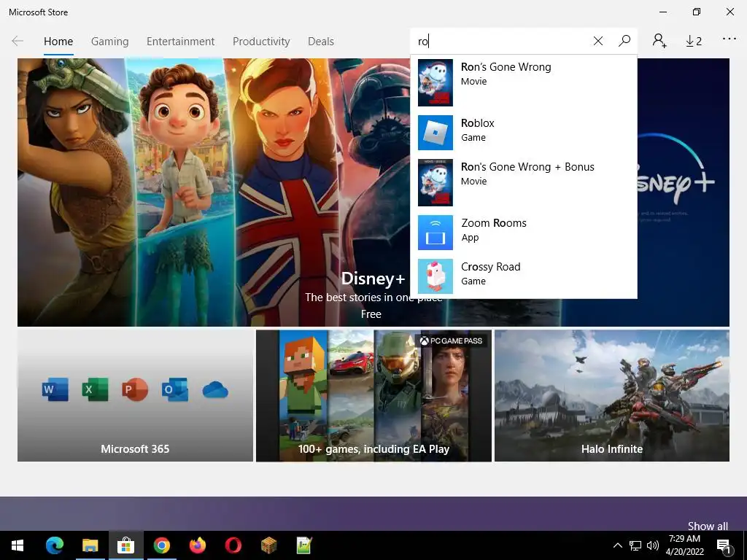747x560 pixels.
Task: Open the Microsoft 365 tile label
Action: [x=135, y=448]
